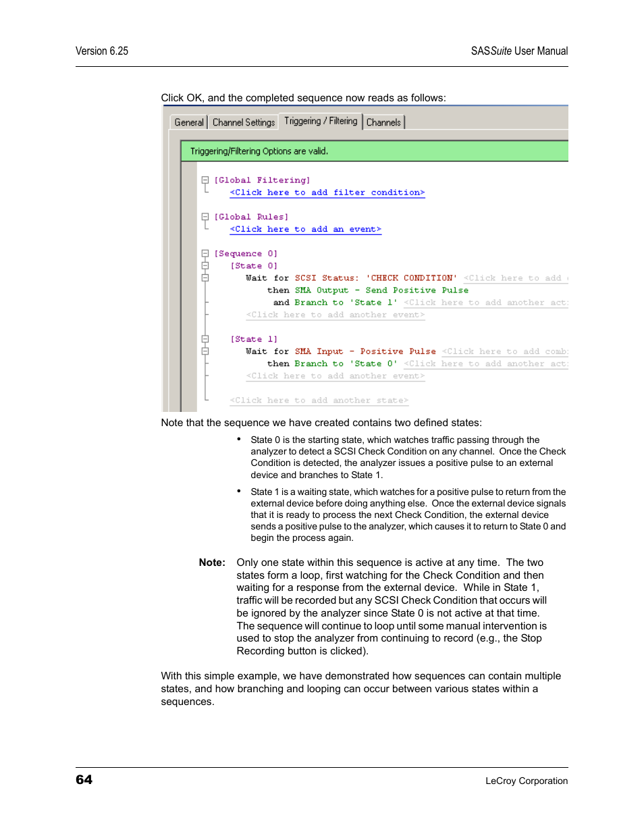
Task: Select the [Global Filtering] tree label
Action: tap(263, 180)
